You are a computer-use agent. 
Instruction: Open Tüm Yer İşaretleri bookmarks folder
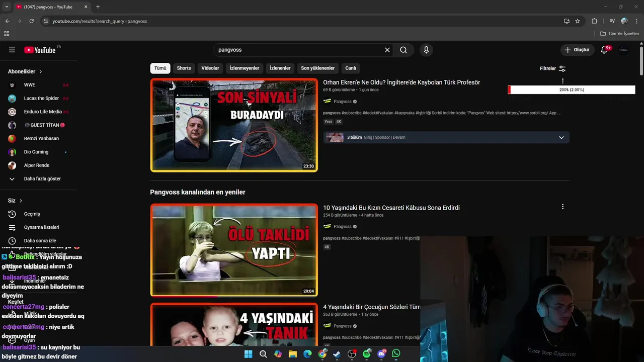coord(620,33)
